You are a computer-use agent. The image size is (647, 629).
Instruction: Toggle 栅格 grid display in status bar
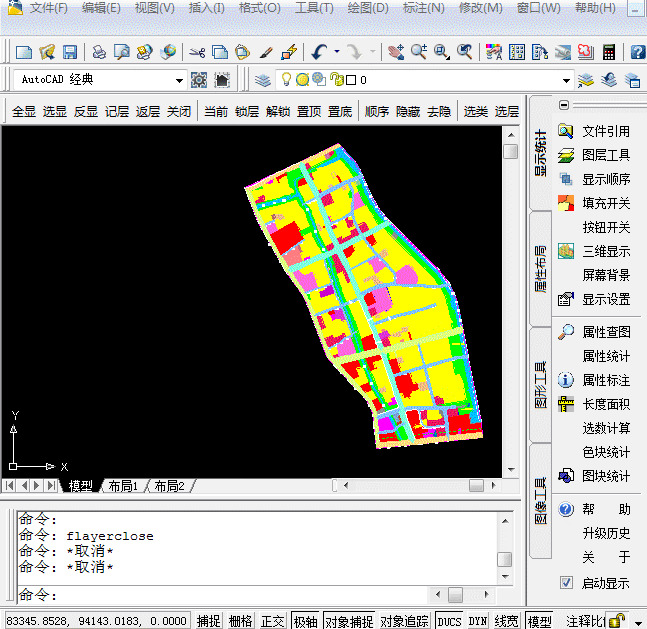click(x=241, y=620)
